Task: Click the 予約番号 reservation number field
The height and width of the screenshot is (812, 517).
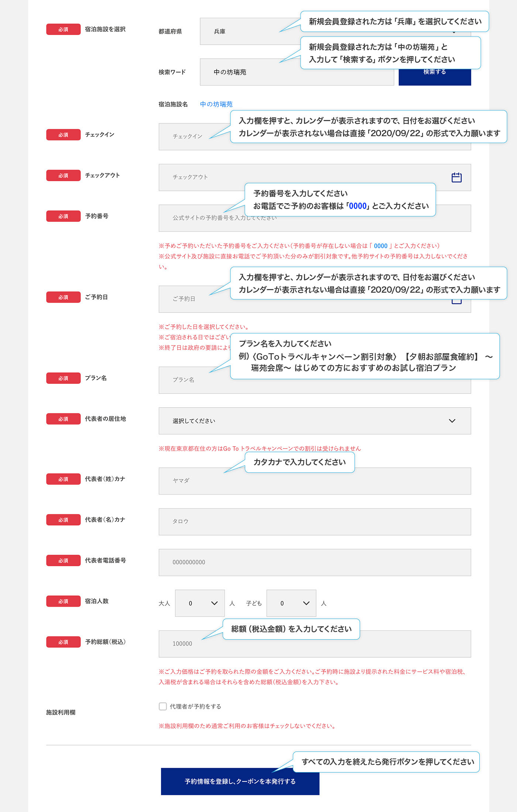Action: tap(315, 218)
